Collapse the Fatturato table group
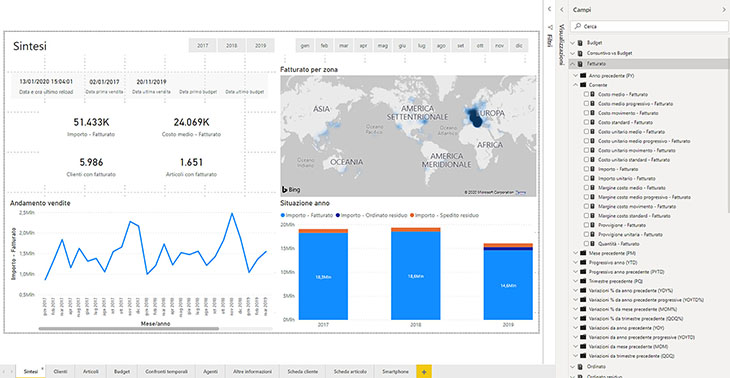 click(573, 63)
